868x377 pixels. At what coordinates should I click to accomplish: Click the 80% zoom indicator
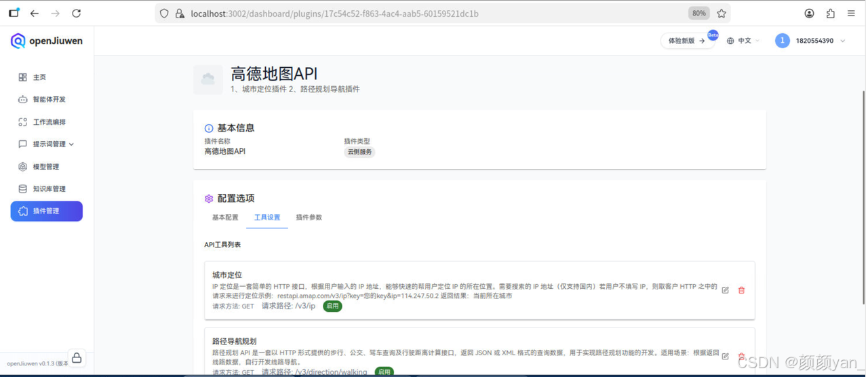[698, 13]
